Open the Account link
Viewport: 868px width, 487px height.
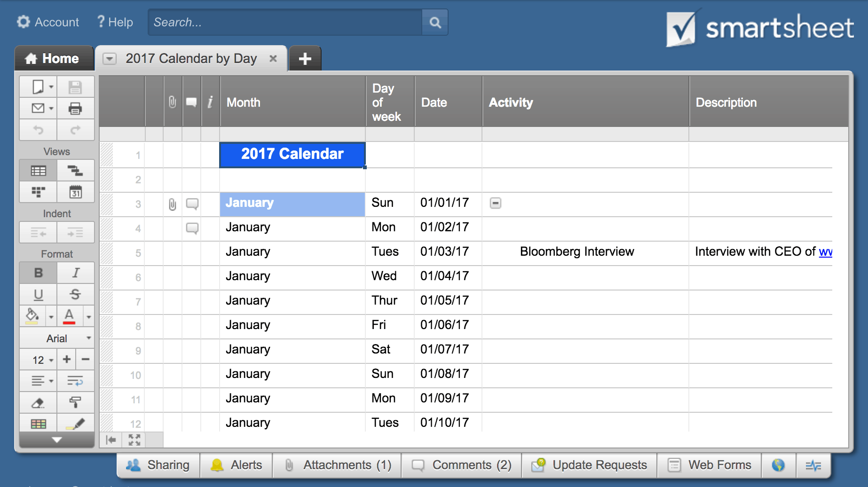click(x=48, y=22)
